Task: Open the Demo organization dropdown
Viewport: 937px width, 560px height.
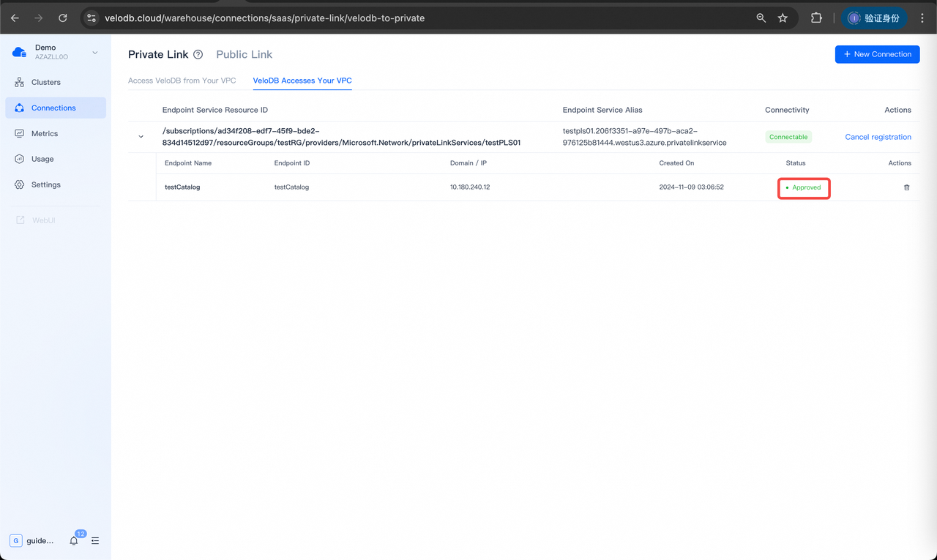Action: [94, 53]
